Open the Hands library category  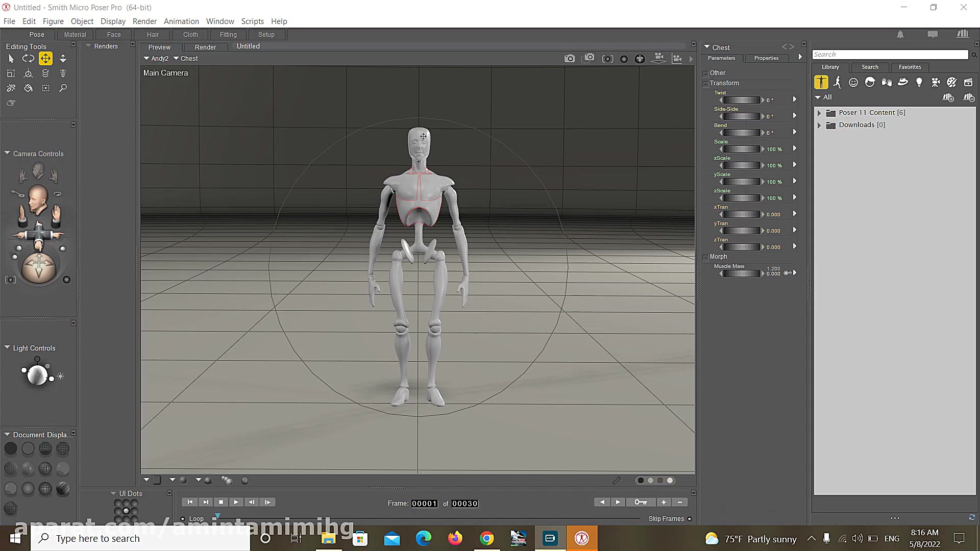pyautogui.click(x=887, y=82)
